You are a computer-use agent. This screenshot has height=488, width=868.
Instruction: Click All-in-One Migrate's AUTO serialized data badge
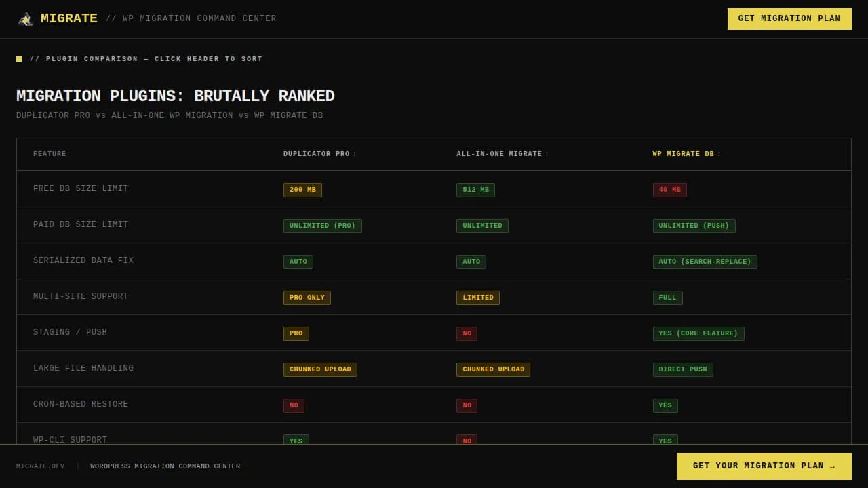click(x=471, y=262)
